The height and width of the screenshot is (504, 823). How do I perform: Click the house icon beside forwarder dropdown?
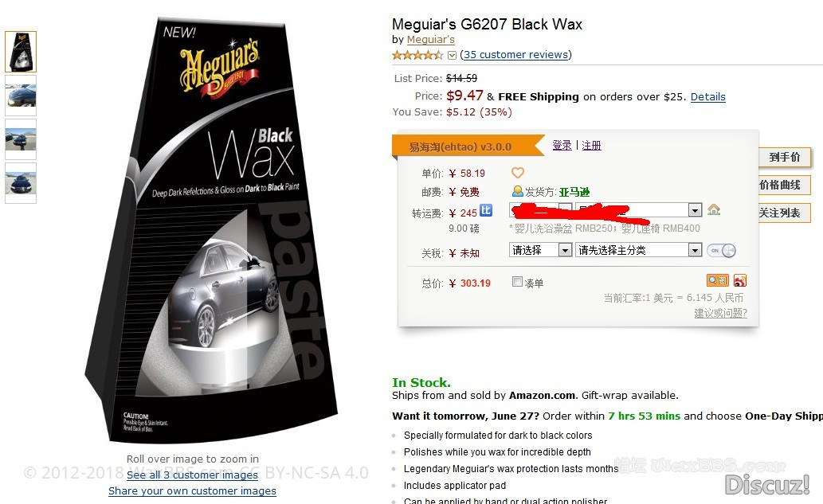coord(714,209)
